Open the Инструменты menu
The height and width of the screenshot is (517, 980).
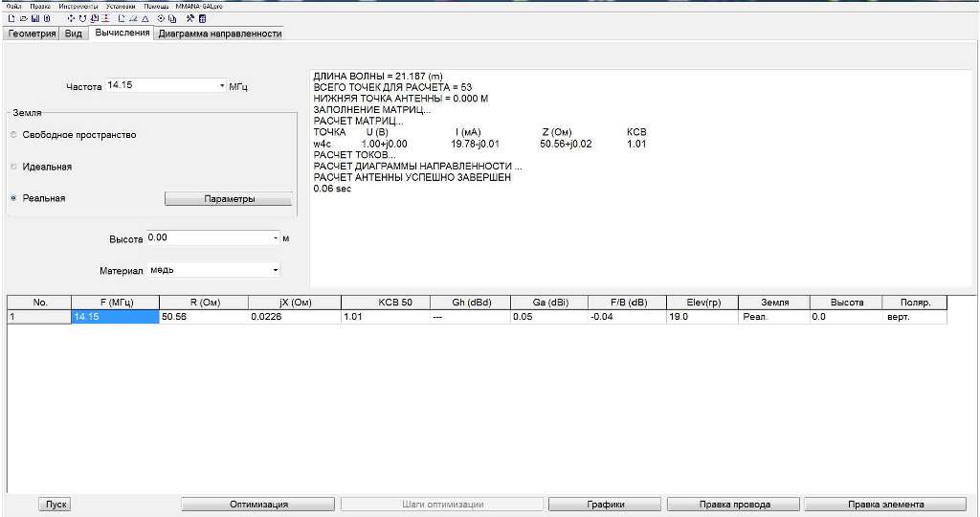78,6
